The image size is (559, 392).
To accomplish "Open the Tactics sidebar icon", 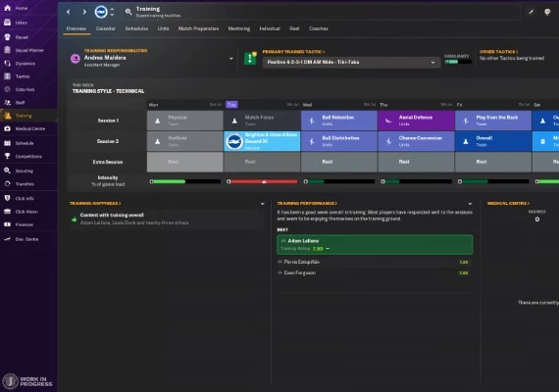I will tap(8, 76).
